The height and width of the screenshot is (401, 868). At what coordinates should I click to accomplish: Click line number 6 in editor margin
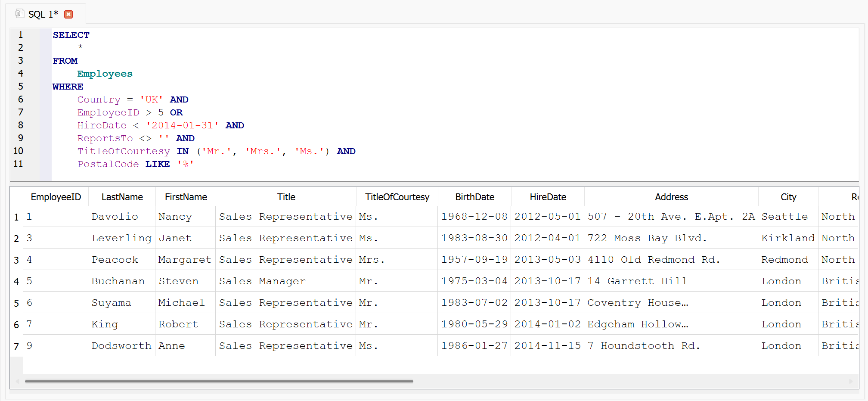(x=21, y=99)
